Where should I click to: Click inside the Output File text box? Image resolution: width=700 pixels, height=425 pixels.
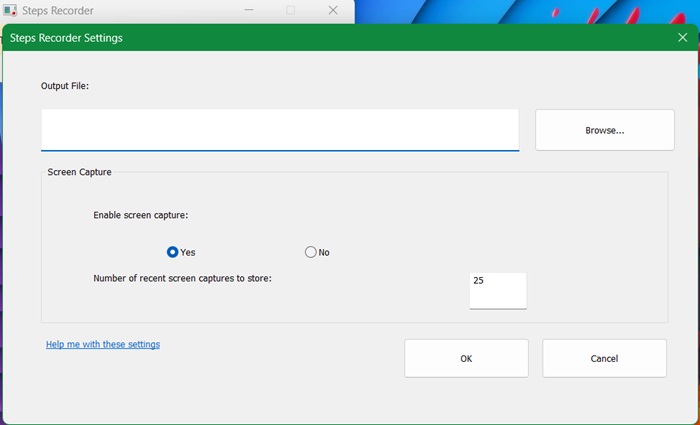[280, 129]
